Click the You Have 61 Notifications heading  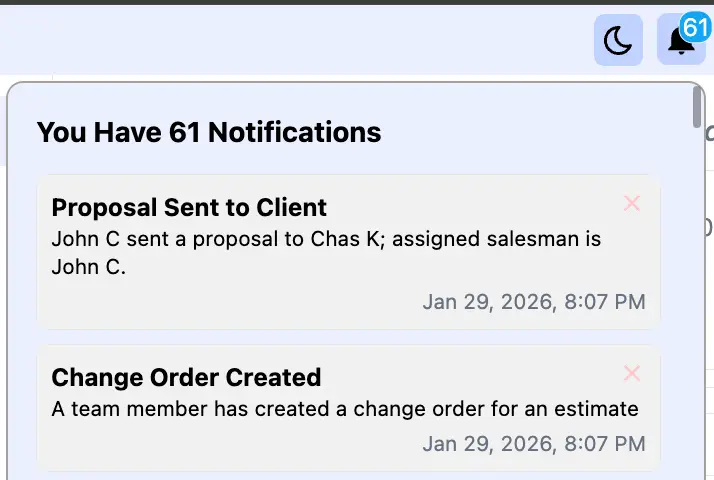(209, 131)
